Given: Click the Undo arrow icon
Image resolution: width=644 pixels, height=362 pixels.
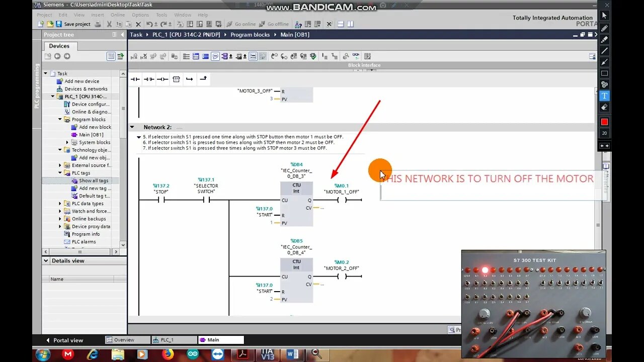Looking at the screenshot, I should (x=149, y=24).
